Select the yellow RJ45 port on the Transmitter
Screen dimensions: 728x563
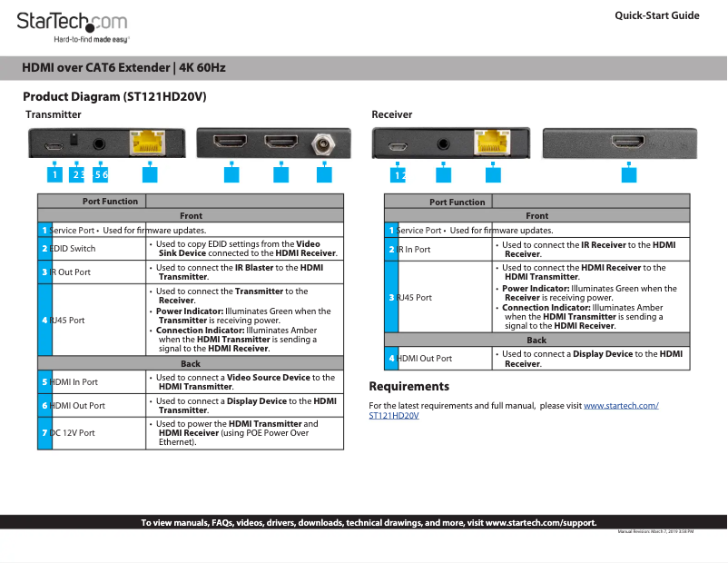pyautogui.click(x=148, y=143)
